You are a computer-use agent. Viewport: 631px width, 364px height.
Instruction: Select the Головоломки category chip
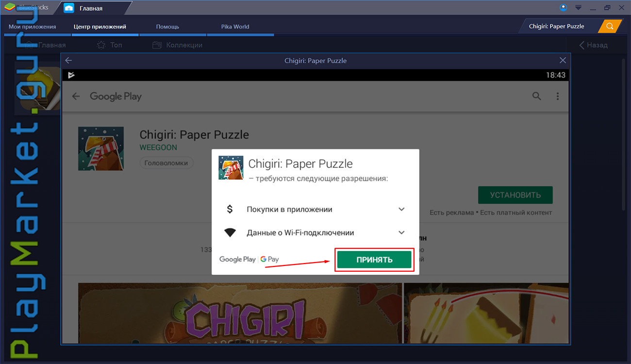tap(166, 163)
